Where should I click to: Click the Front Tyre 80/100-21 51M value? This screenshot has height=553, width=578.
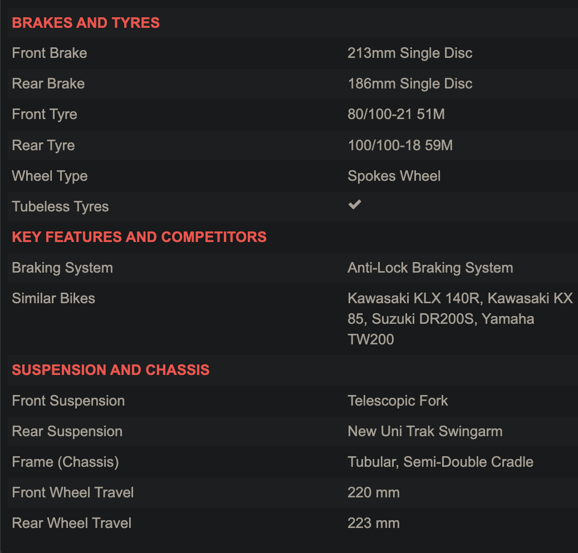(x=396, y=114)
